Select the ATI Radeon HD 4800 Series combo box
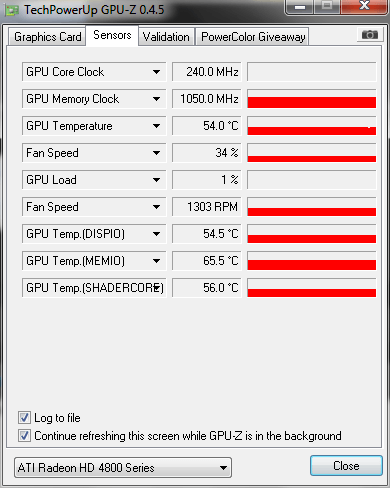The image size is (390, 488). point(123,468)
